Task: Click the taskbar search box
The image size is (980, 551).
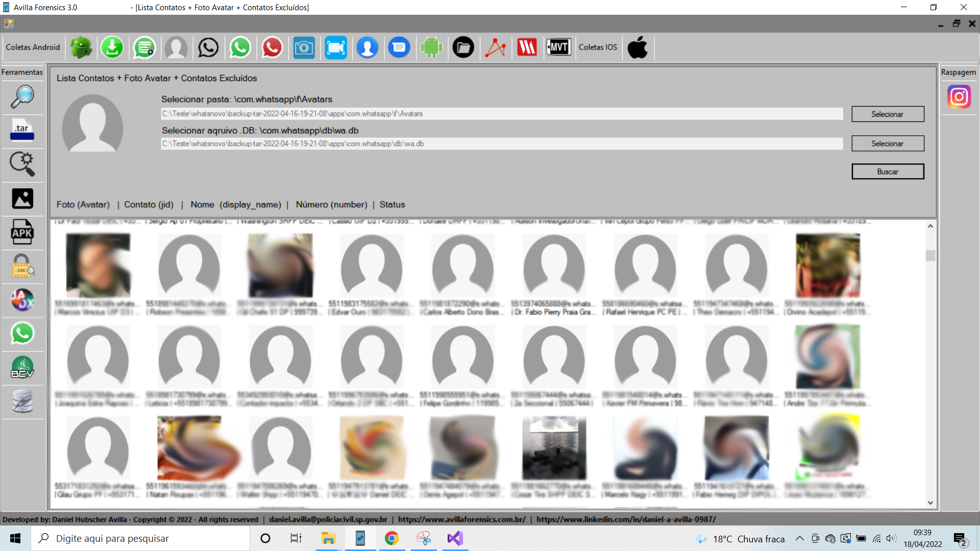Action: coord(140,538)
